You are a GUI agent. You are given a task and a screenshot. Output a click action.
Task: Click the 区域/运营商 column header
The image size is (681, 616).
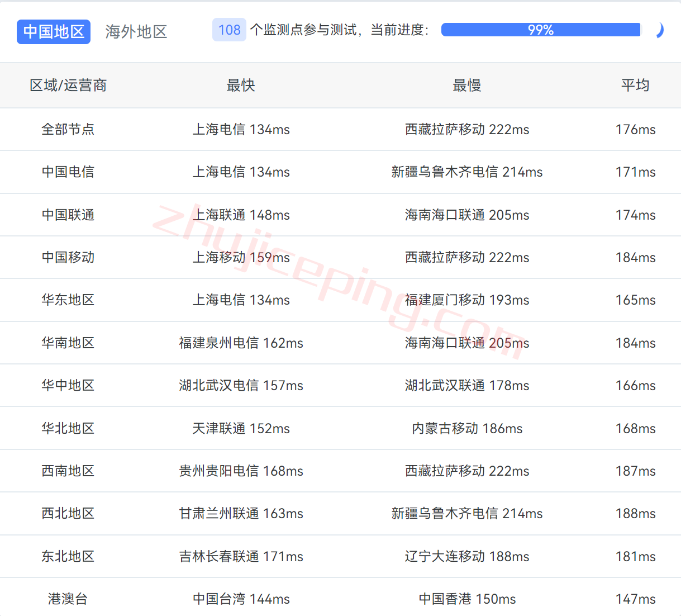[x=68, y=86]
